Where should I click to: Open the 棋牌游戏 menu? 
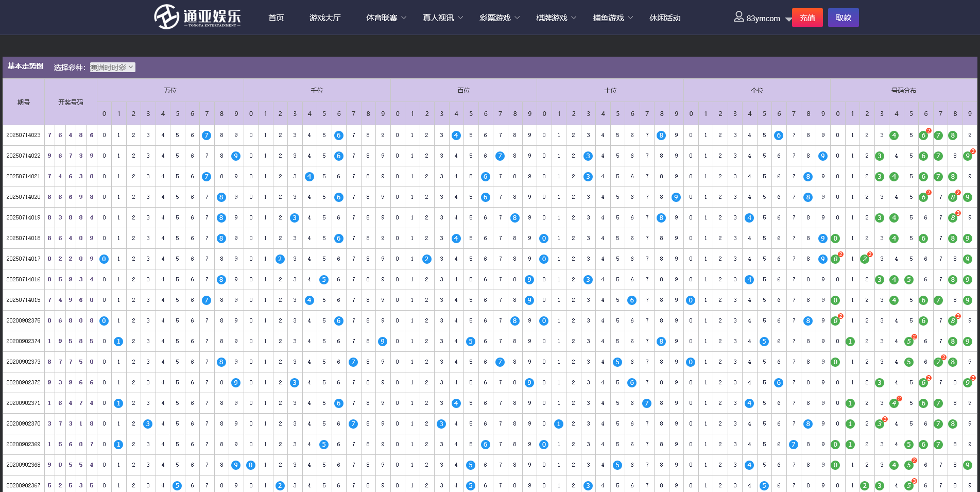pos(556,18)
